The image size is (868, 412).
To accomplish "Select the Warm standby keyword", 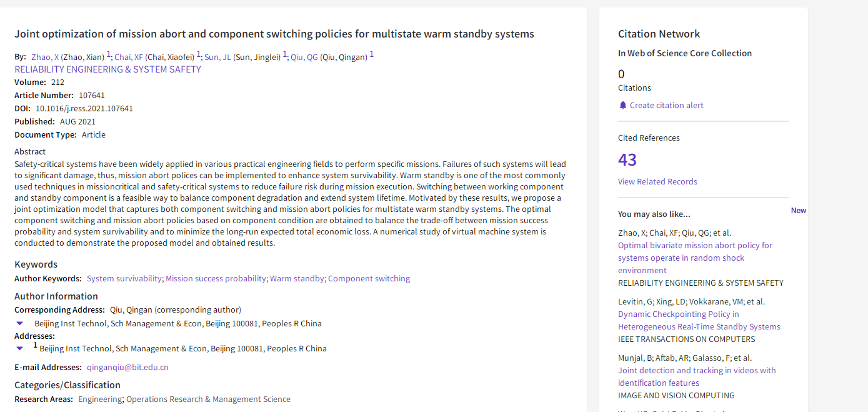I will coord(297,279).
